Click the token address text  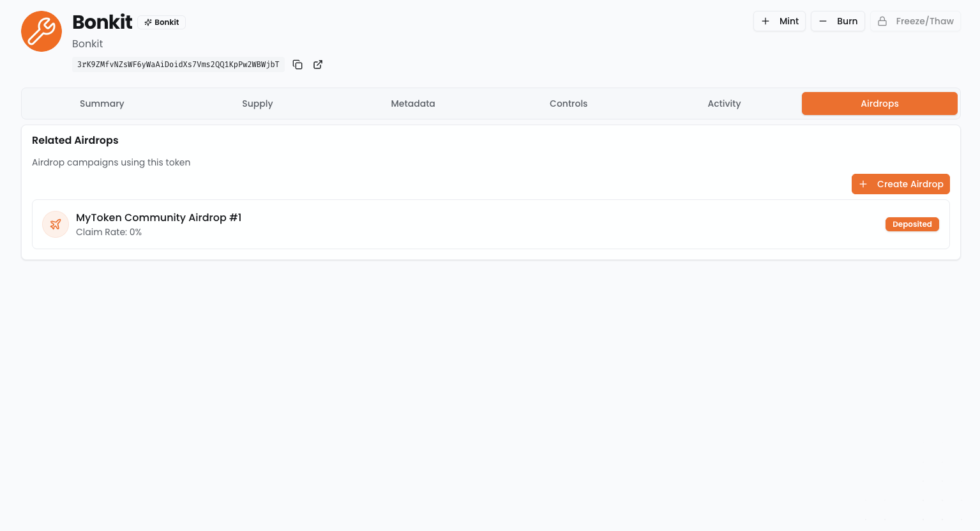point(178,65)
